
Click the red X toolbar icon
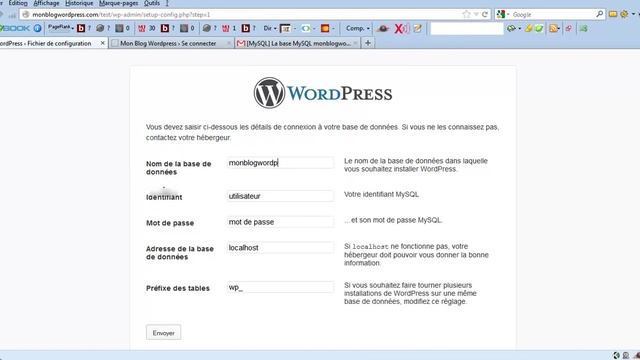point(399,28)
